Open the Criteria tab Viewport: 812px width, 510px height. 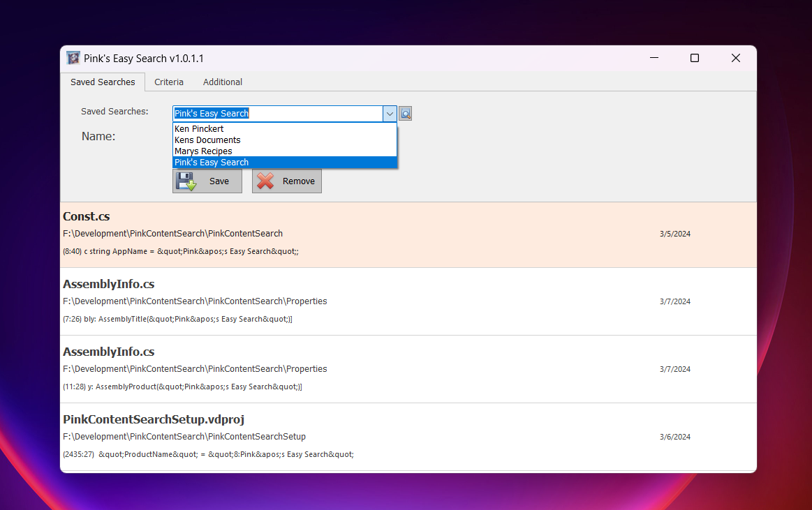(x=169, y=82)
